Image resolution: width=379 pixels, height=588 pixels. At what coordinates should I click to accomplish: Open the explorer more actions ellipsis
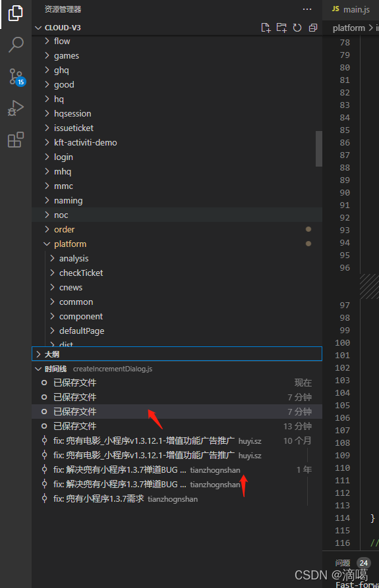(307, 9)
